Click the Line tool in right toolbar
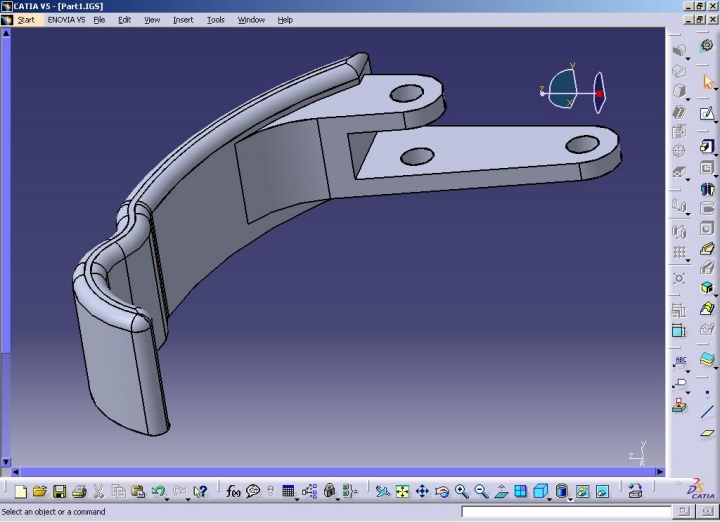 click(x=707, y=410)
